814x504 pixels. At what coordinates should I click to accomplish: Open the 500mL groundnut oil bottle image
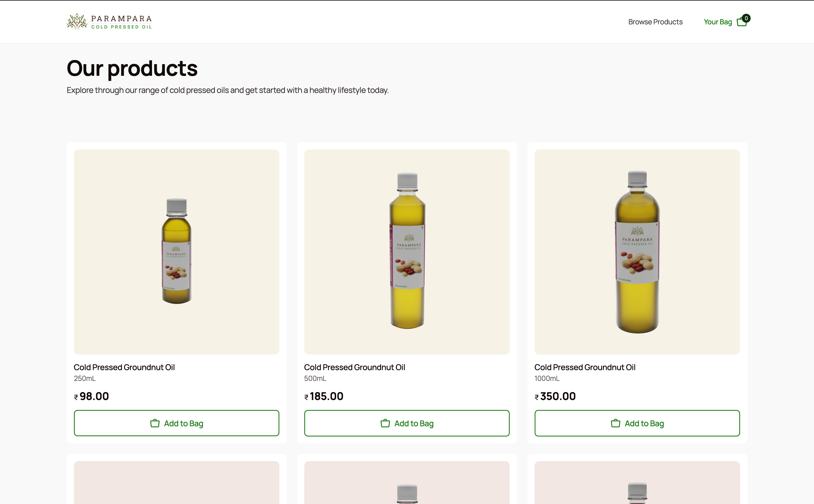(x=407, y=252)
